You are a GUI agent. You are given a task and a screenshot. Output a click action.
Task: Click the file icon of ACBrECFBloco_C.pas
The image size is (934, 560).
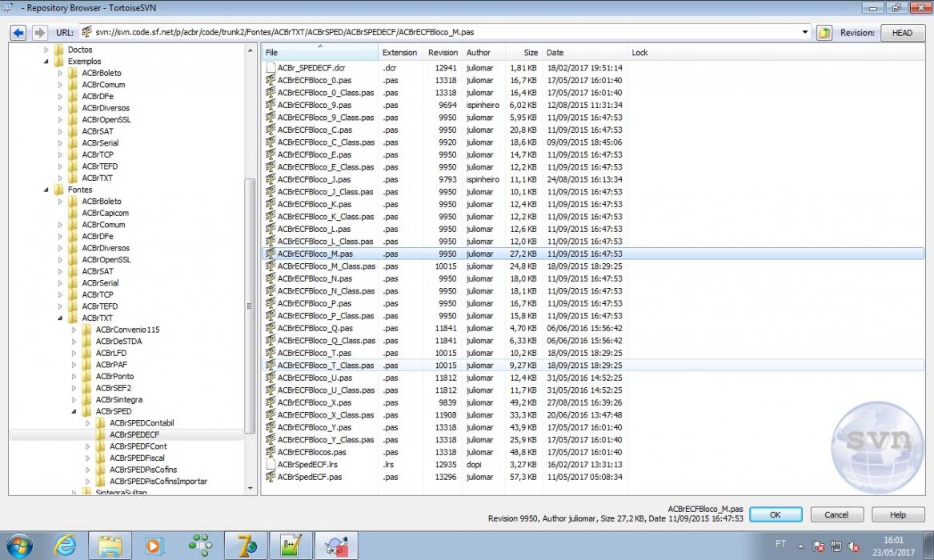[x=271, y=130]
